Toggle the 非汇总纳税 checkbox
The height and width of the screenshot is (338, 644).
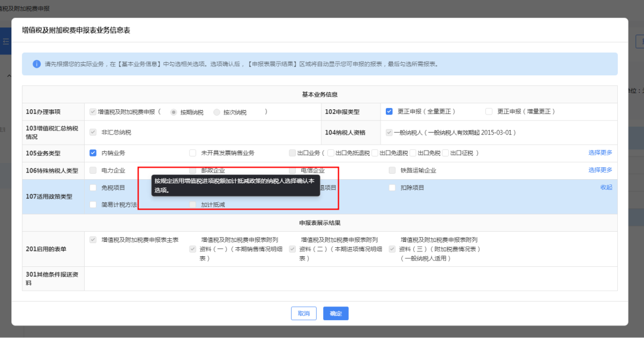(93, 132)
